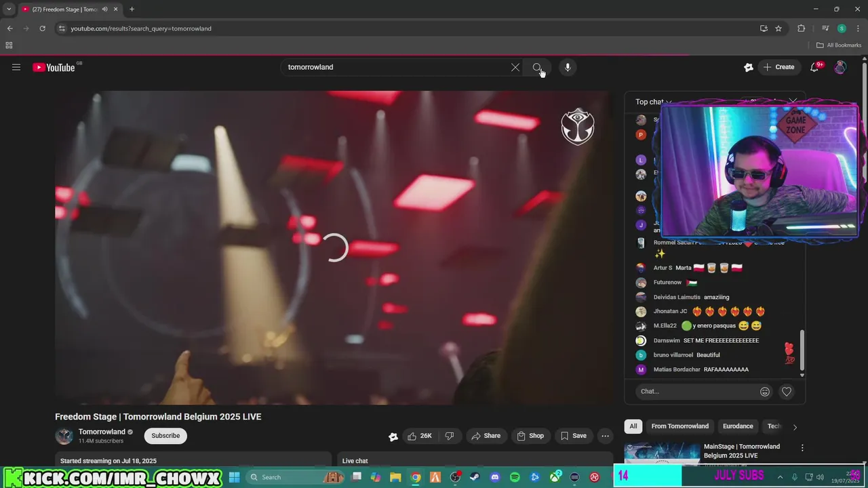Reload the browser page
868x488 pixels.
[42, 28]
